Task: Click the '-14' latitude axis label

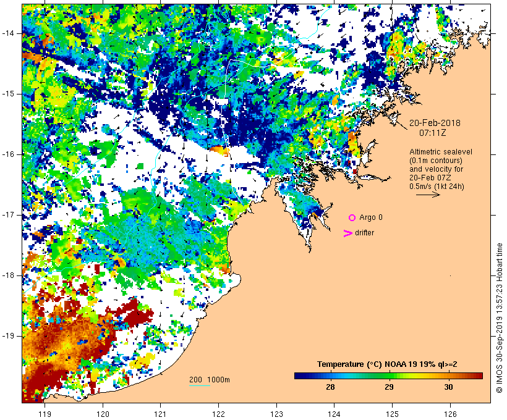Action: pos(7,33)
